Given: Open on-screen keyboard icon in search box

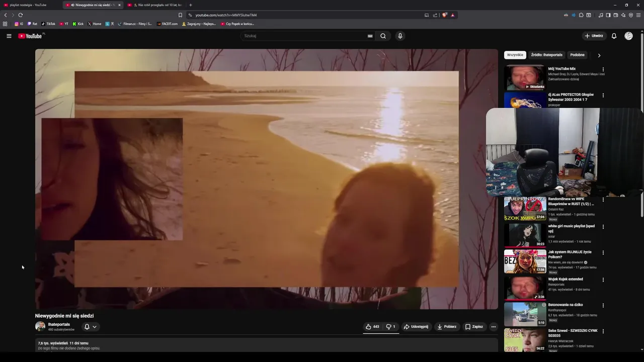Looking at the screenshot, I should pos(370,36).
